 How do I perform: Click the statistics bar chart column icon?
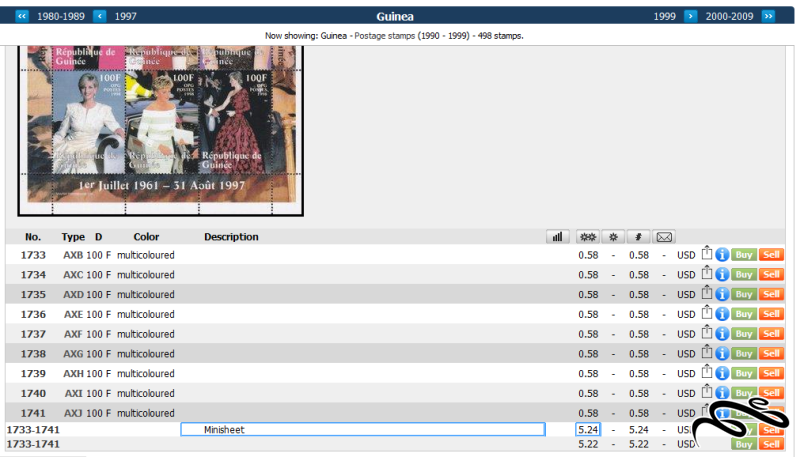(558, 237)
